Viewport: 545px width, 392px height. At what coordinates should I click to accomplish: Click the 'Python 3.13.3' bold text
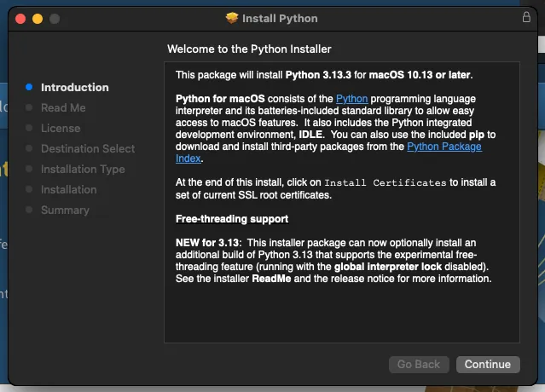click(x=318, y=75)
